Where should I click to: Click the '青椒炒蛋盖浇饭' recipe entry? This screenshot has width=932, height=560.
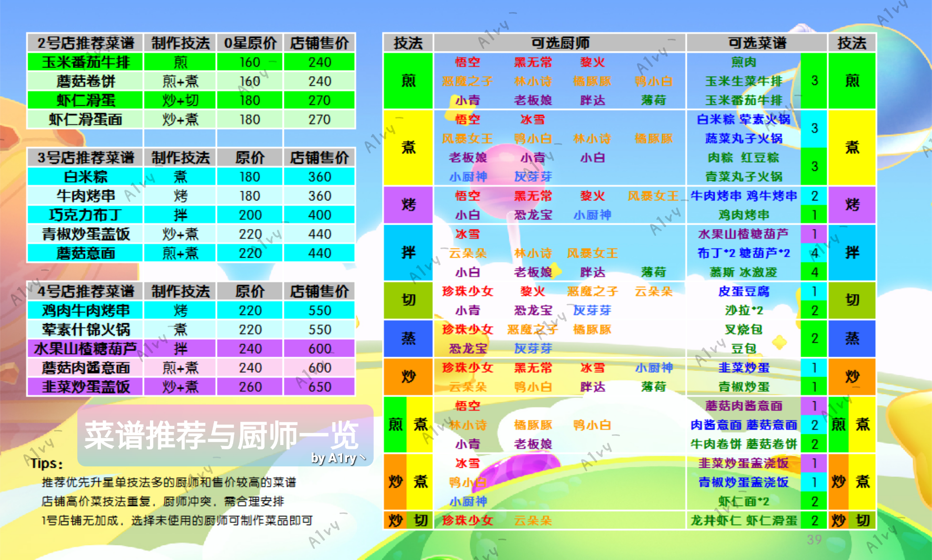coord(744,482)
